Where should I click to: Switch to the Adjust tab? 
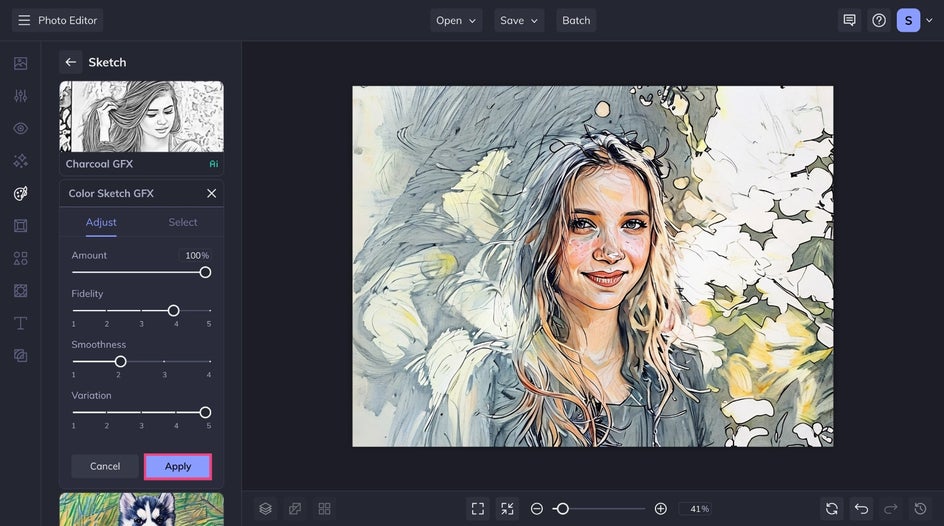click(x=101, y=222)
